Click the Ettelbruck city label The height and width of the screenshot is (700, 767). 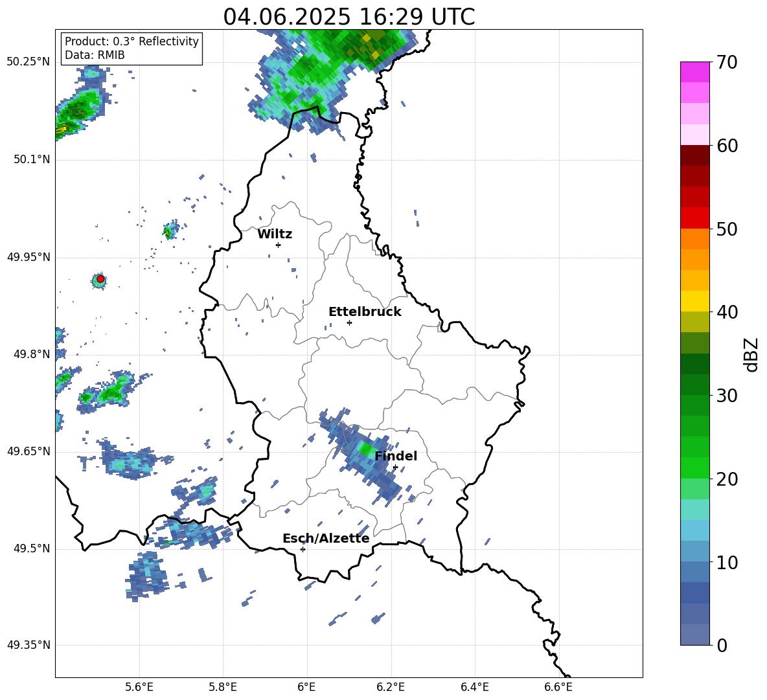365,312
